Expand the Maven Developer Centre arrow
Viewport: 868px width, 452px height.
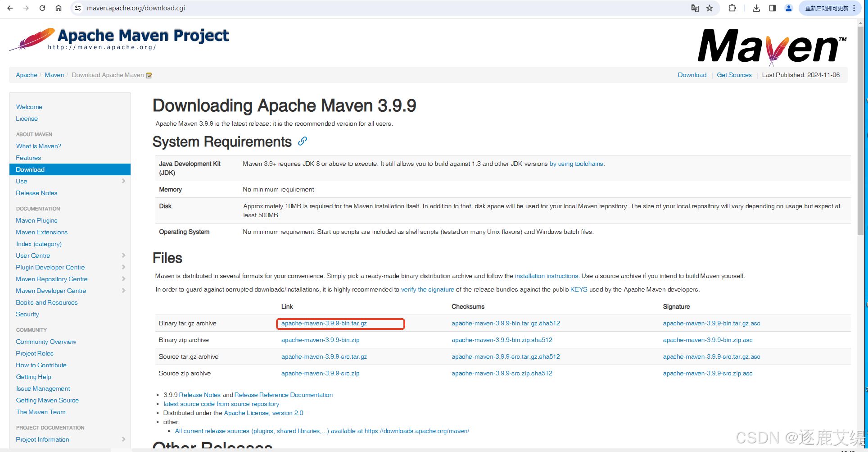[x=124, y=291]
